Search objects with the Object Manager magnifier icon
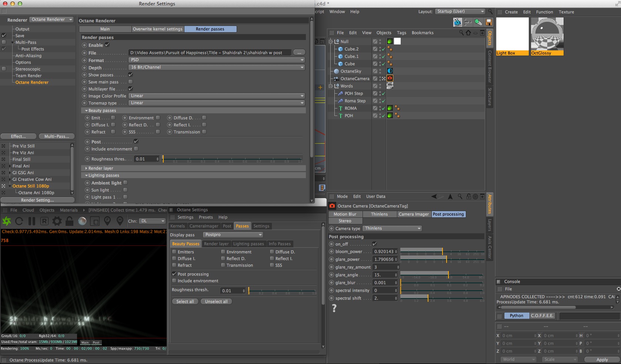This screenshot has width=621, height=364. click(x=461, y=33)
